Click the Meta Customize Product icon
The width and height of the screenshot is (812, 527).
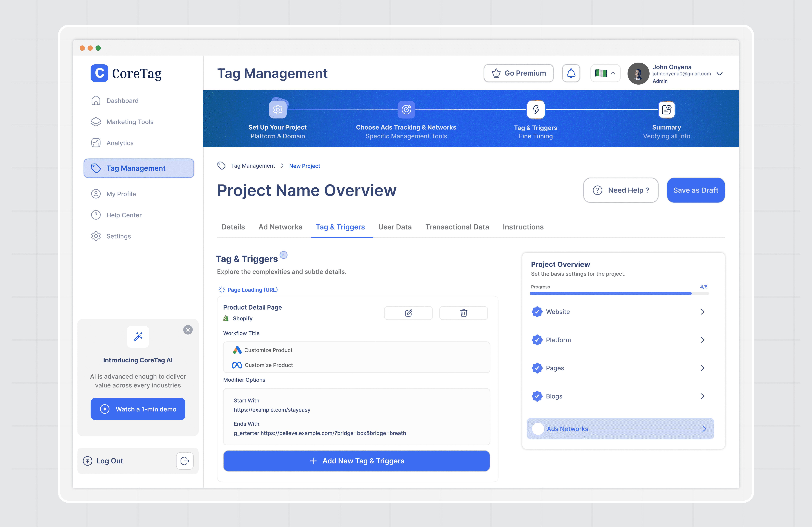click(x=237, y=365)
